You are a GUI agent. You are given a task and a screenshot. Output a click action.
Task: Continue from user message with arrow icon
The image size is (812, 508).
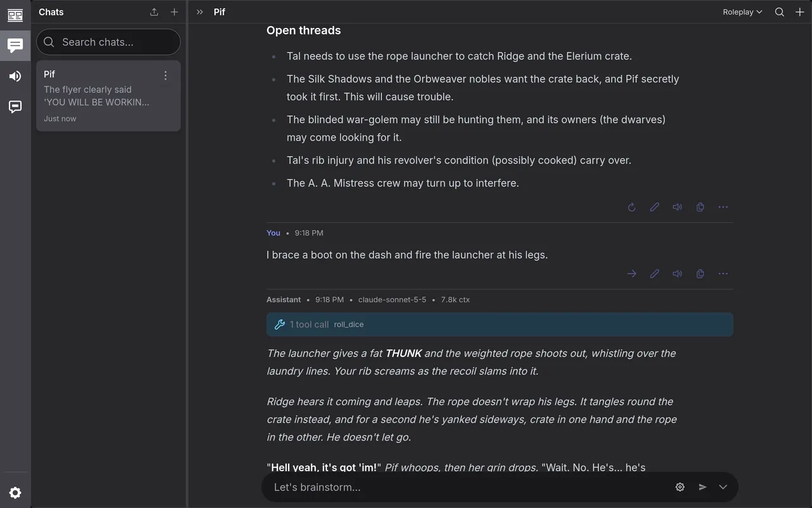[x=632, y=274]
